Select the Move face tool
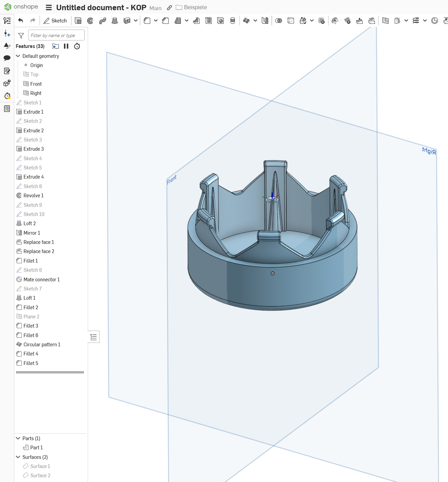448x482 pixels. click(x=360, y=21)
